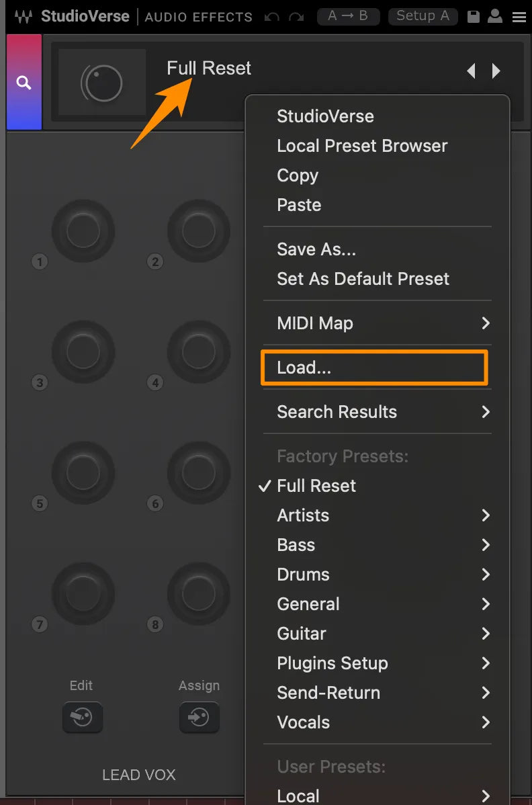532x805 pixels.
Task: Open the user account icon
Action: click(495, 16)
